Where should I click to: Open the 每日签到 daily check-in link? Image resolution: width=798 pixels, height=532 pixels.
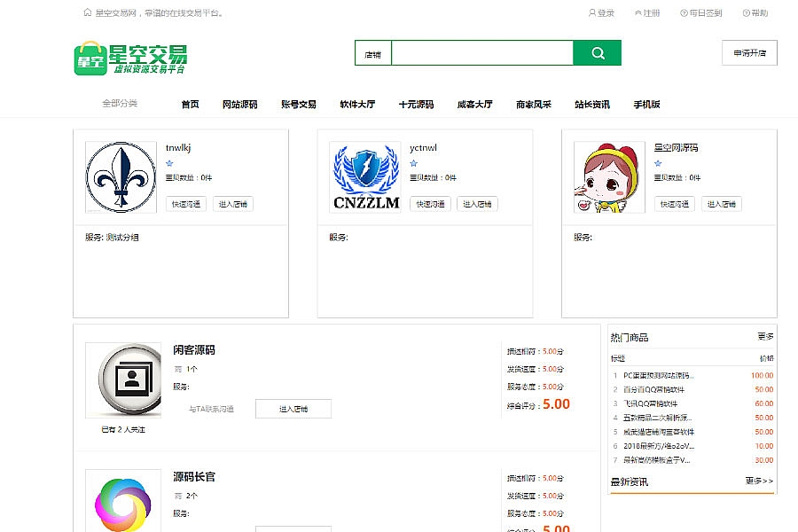pos(700,13)
